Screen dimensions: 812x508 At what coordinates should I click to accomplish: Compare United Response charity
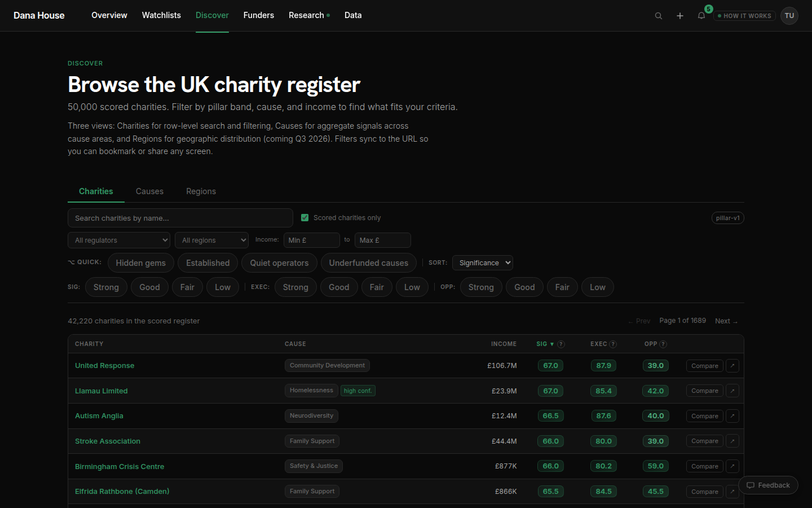pyautogui.click(x=705, y=366)
